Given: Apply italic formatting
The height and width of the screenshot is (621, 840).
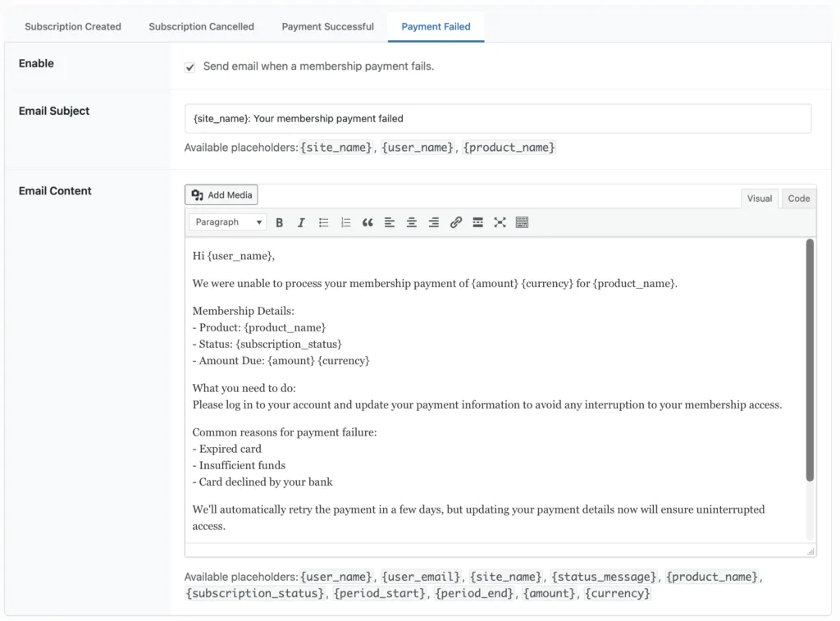Looking at the screenshot, I should 301,222.
